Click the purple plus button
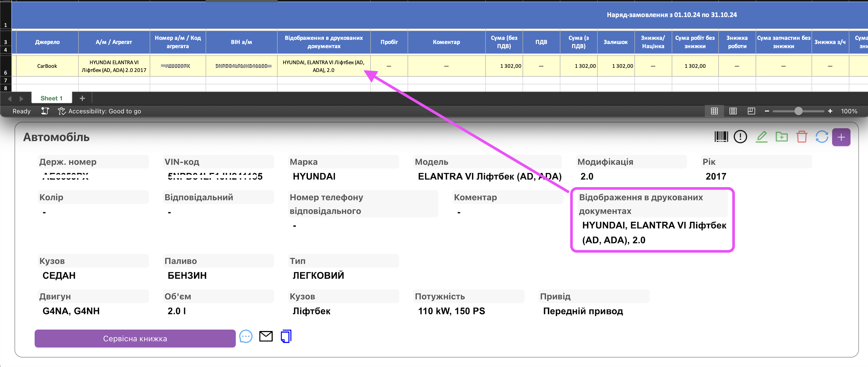Viewport: 868px width, 367px height. tap(841, 137)
